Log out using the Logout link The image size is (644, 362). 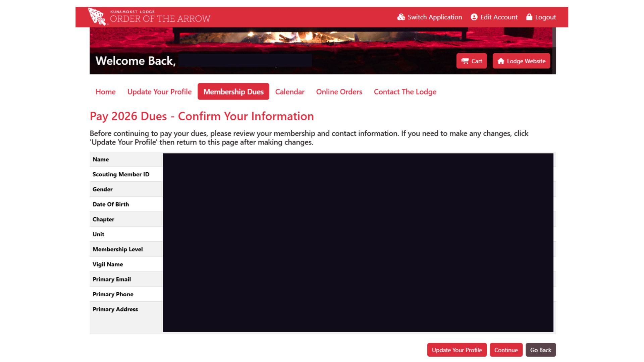pyautogui.click(x=545, y=17)
